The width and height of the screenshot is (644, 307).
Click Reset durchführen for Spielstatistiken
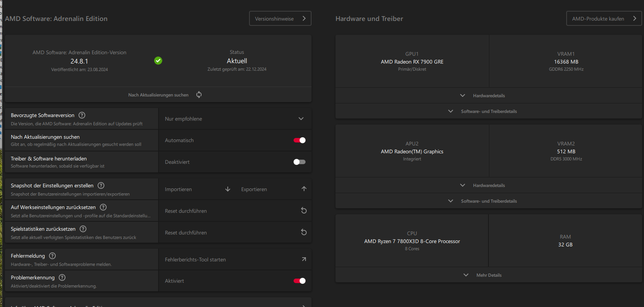pyautogui.click(x=235, y=233)
